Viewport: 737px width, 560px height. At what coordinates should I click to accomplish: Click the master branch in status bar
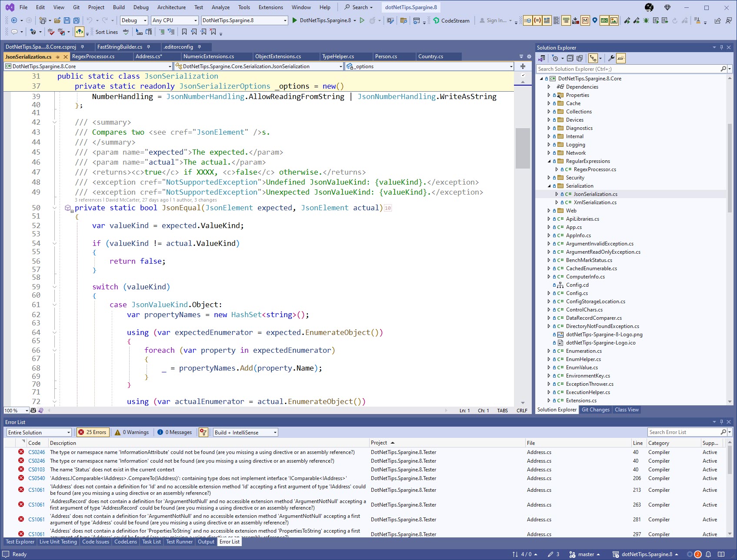[585, 554]
